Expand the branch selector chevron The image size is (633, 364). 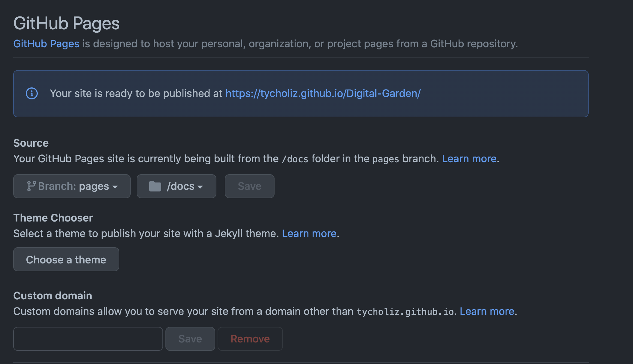click(116, 187)
